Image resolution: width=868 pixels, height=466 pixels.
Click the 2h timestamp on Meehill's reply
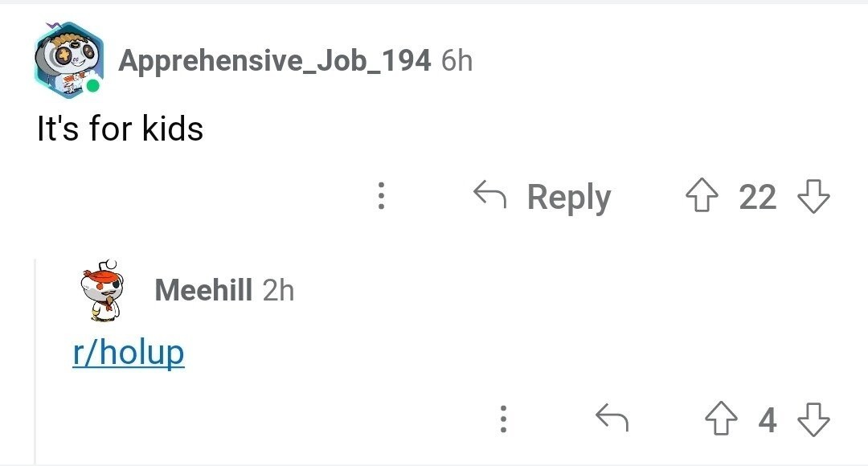click(278, 289)
